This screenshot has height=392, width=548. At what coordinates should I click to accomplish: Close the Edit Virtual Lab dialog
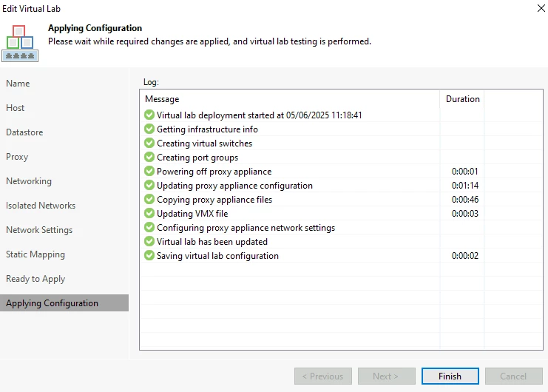click(x=541, y=8)
